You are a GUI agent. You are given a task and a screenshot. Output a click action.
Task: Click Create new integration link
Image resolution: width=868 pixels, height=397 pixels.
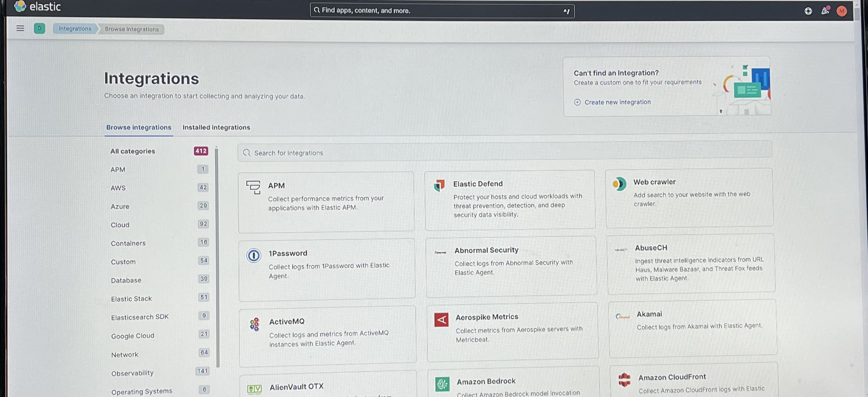617,102
